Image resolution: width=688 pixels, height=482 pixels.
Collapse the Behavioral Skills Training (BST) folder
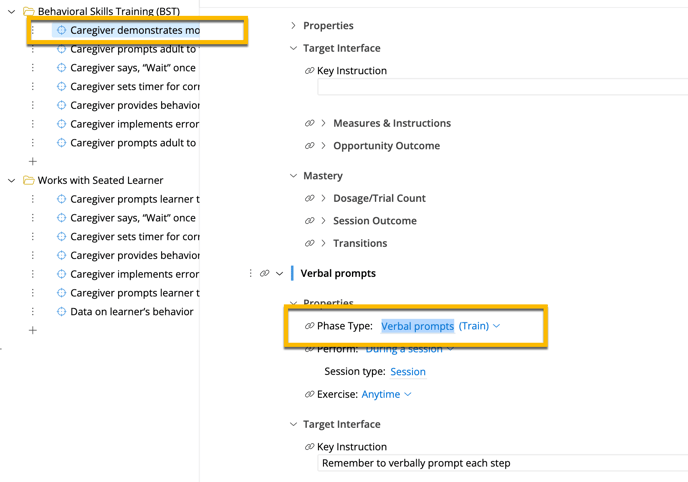(12, 11)
